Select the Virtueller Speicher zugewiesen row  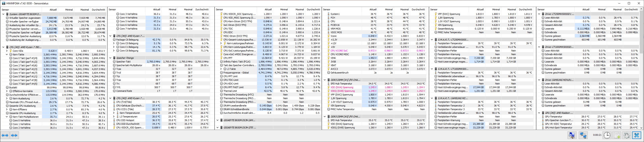(54, 18)
